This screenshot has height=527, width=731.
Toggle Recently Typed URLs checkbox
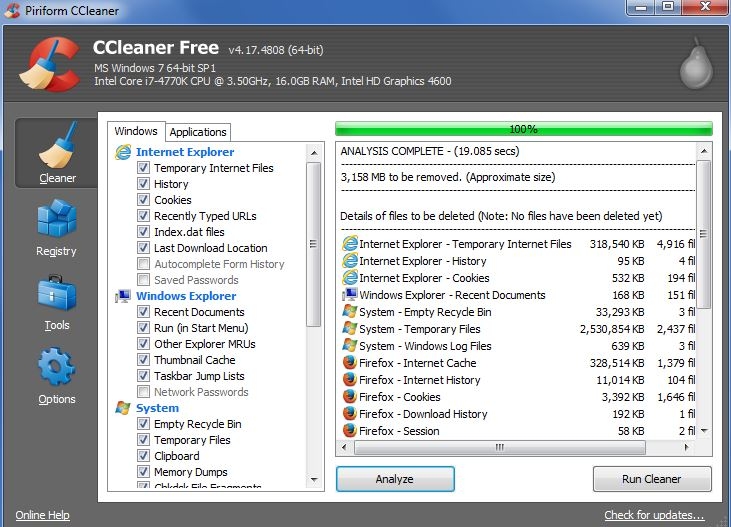tap(144, 215)
